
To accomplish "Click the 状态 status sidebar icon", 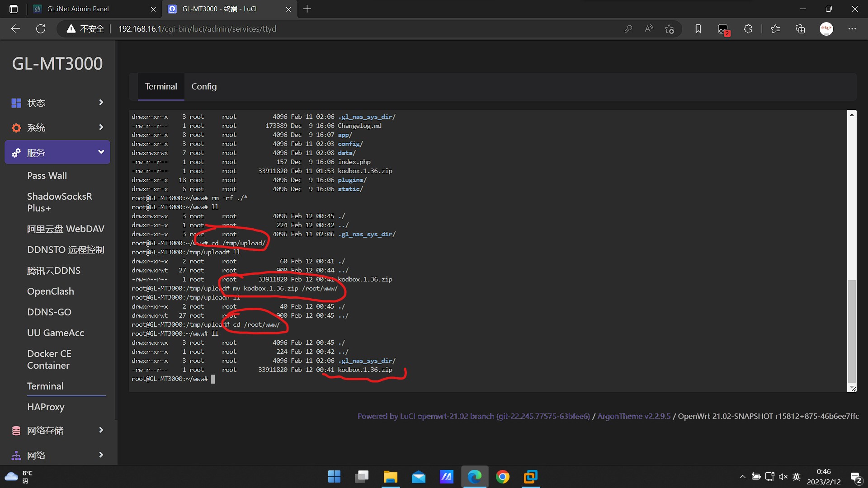I will pos(16,103).
